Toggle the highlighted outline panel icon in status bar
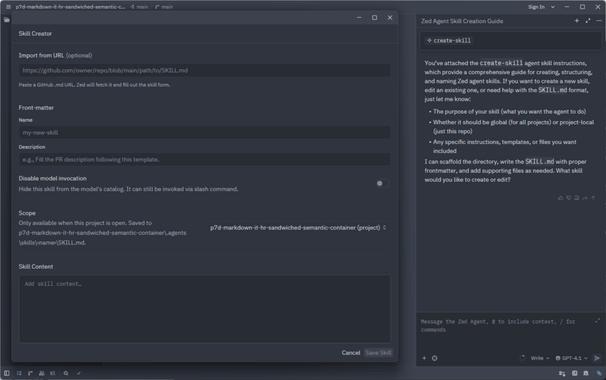The height and width of the screenshot is (380, 606). [19, 373]
